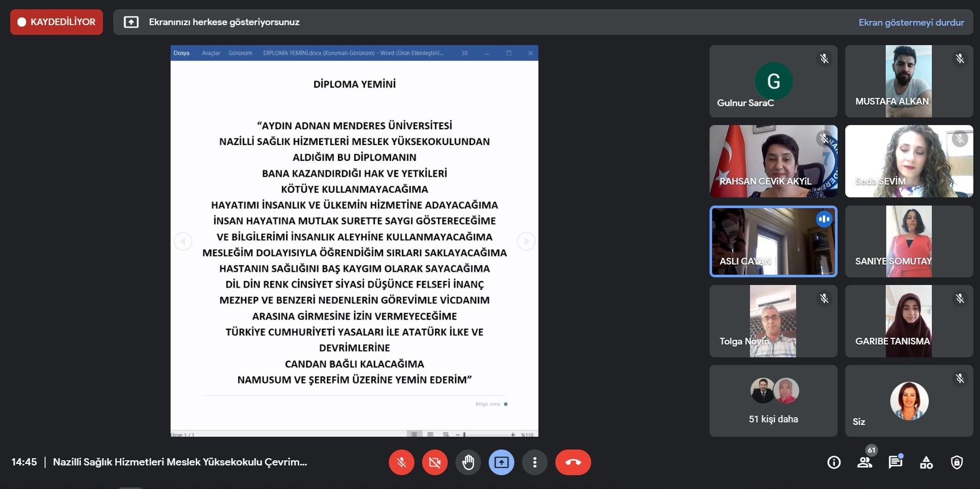This screenshot has height=489, width=980.
Task: Open the activities panel
Action: 926,462
